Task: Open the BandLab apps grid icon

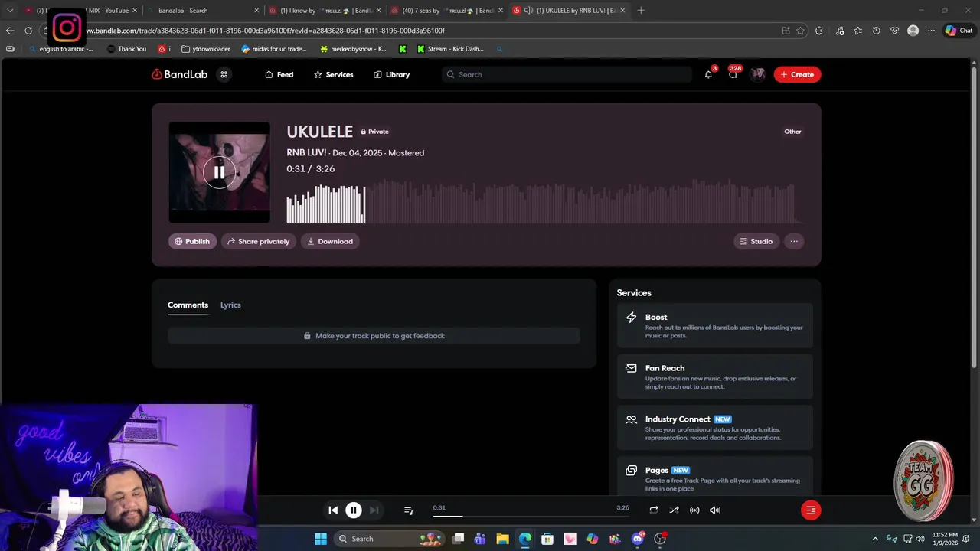Action: [x=224, y=74]
